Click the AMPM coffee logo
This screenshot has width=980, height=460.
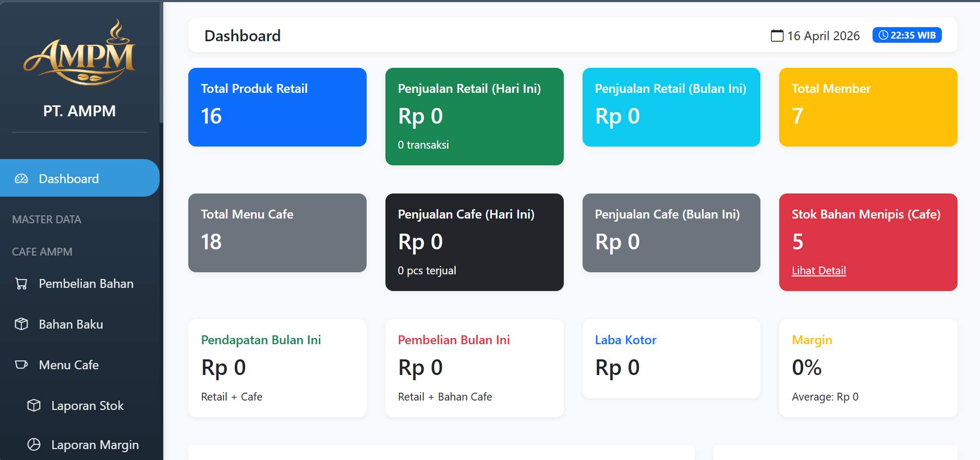pos(80,53)
